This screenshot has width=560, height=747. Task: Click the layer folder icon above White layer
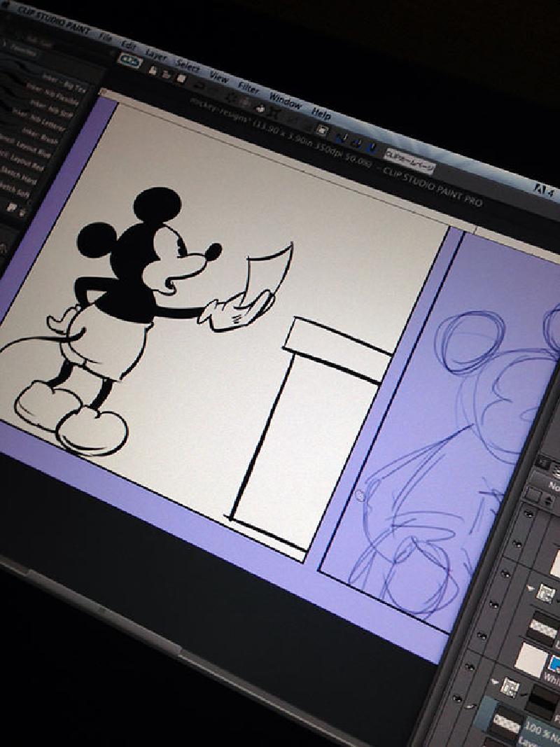[x=545, y=594]
